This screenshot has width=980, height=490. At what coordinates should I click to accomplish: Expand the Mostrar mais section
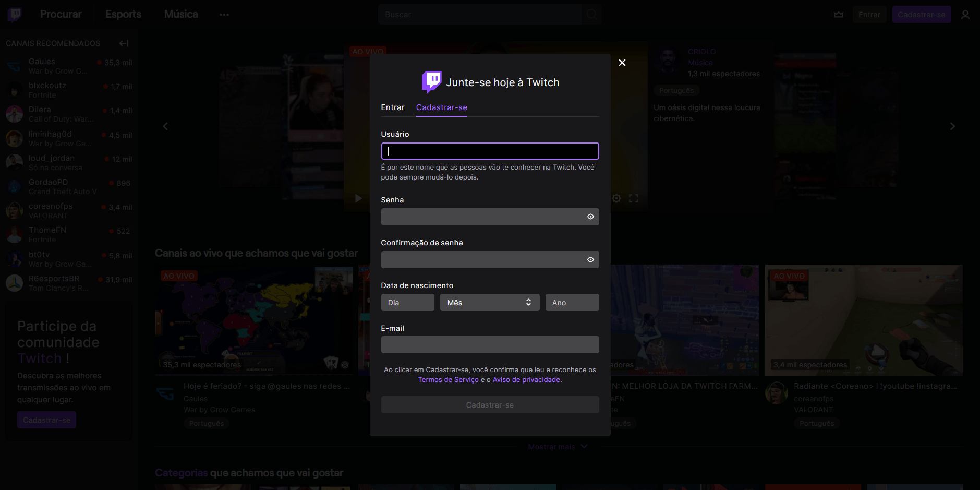pos(557,447)
